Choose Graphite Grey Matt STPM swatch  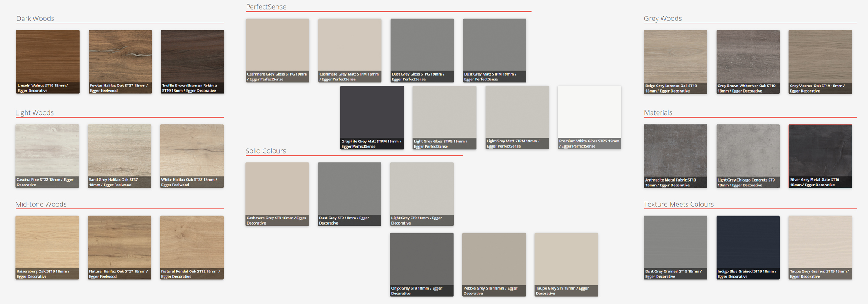(x=372, y=118)
